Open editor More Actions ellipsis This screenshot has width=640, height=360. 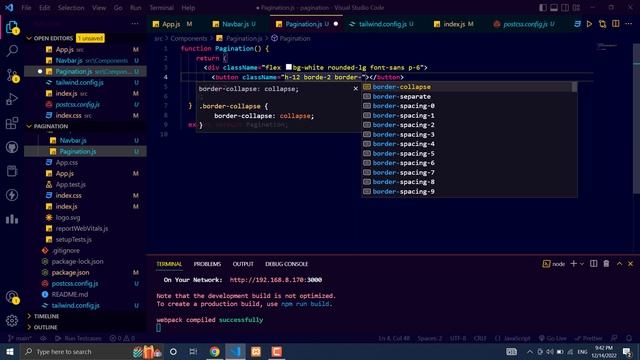coord(629,24)
